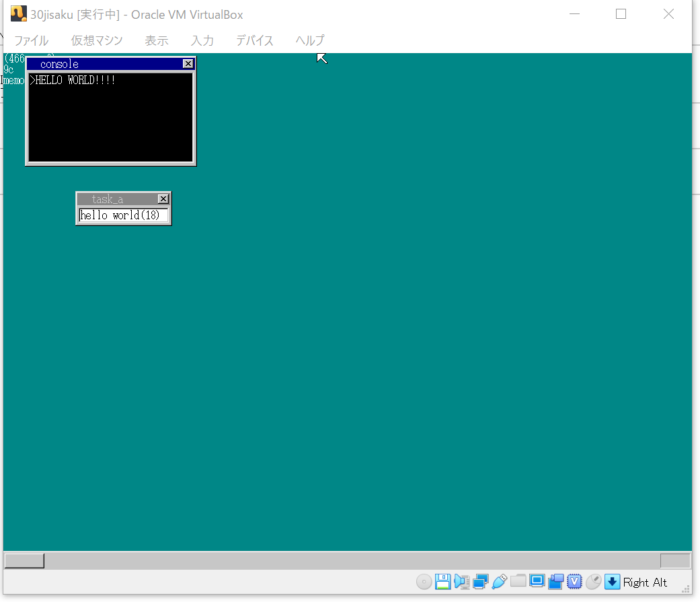Open the audio settings status icon
This screenshot has height=602, width=700.
461,582
